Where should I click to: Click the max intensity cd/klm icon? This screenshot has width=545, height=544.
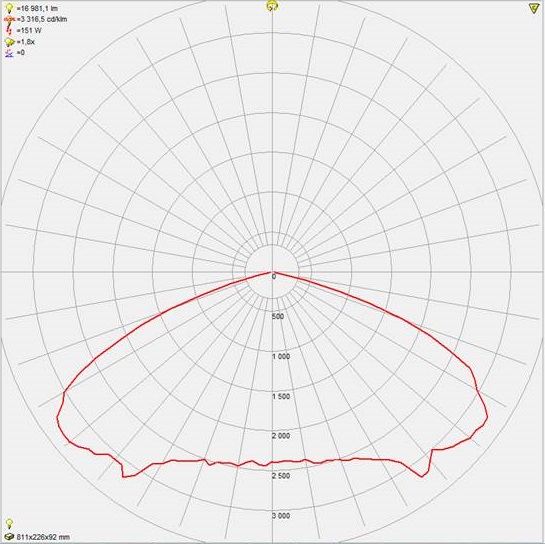(x=9, y=19)
